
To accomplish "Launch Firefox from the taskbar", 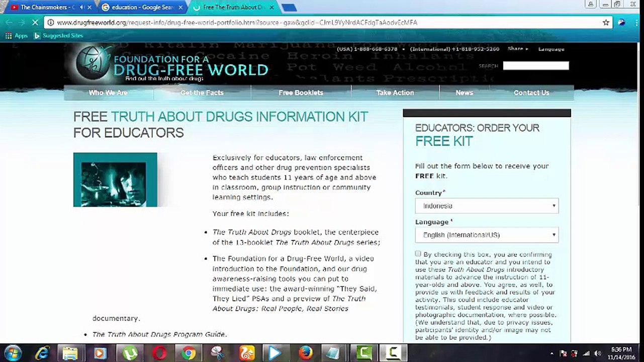I will pyautogui.click(x=306, y=353).
